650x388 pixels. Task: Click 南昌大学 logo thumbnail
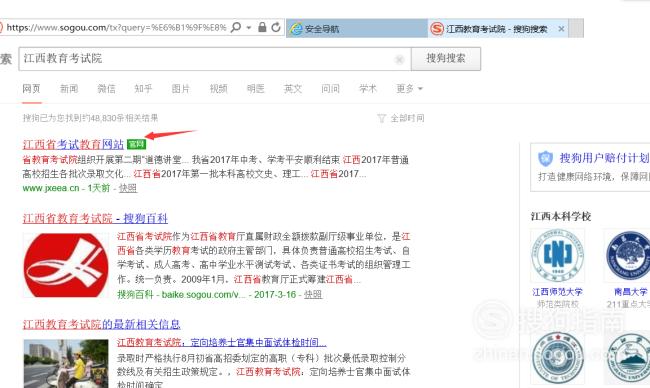click(x=628, y=255)
